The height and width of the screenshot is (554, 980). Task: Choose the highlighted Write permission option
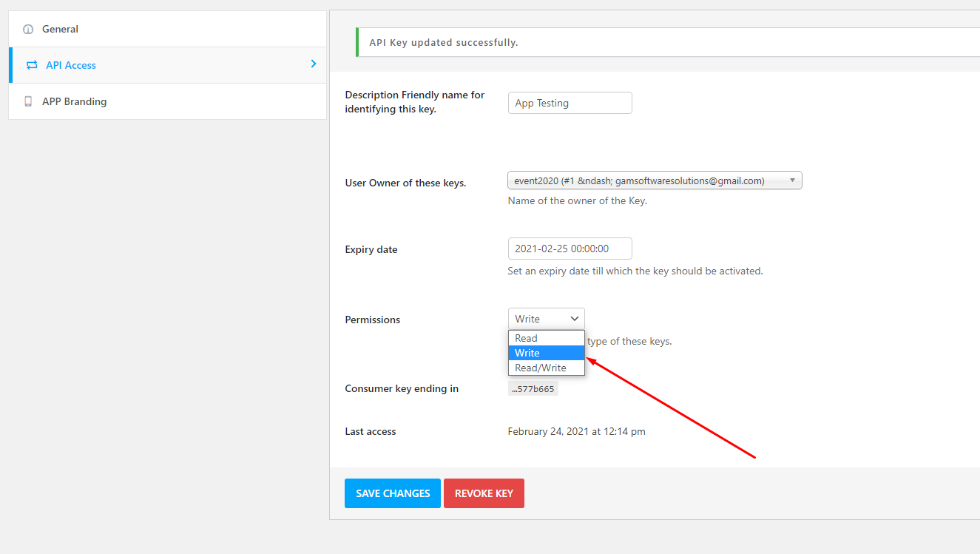coord(527,353)
